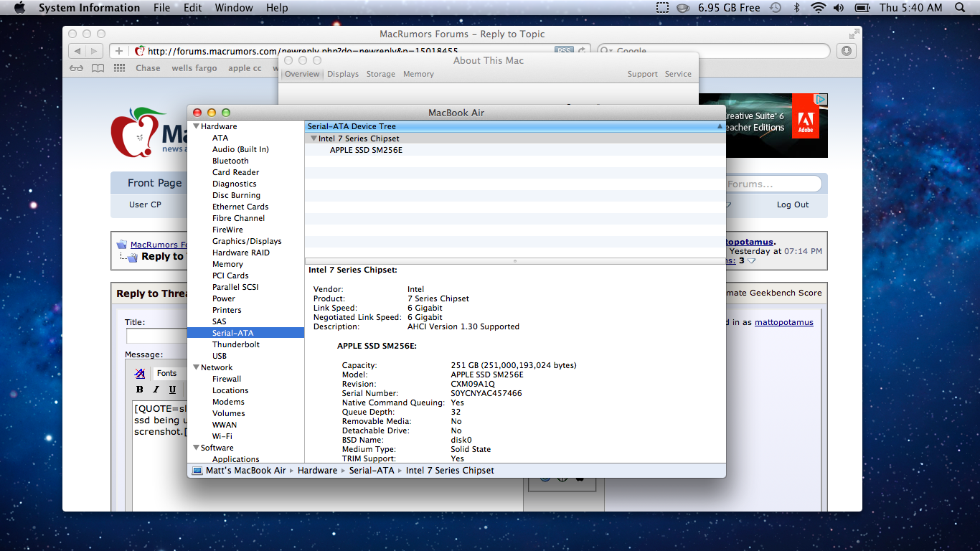Open the Edit menu
This screenshot has width=980, height=551.
(x=192, y=8)
